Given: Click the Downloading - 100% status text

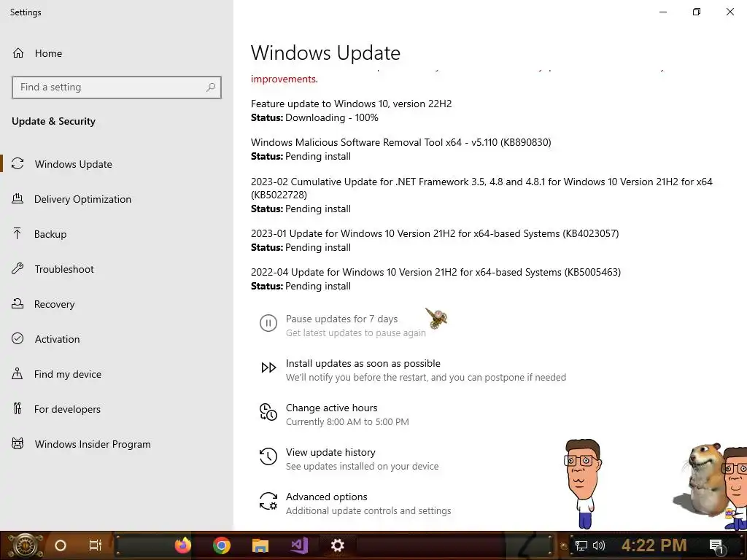Looking at the screenshot, I should tap(332, 117).
